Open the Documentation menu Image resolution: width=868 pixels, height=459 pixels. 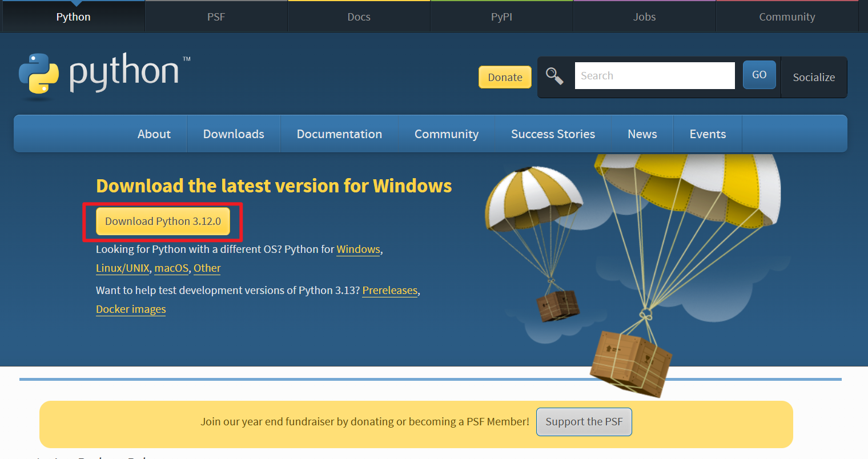tap(339, 134)
